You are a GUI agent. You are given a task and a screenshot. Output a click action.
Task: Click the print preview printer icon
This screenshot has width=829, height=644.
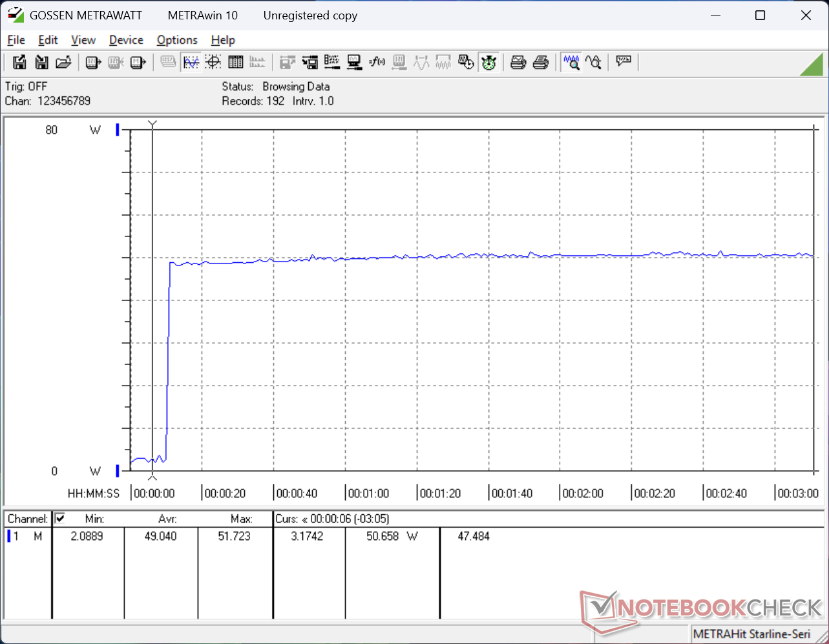518,62
